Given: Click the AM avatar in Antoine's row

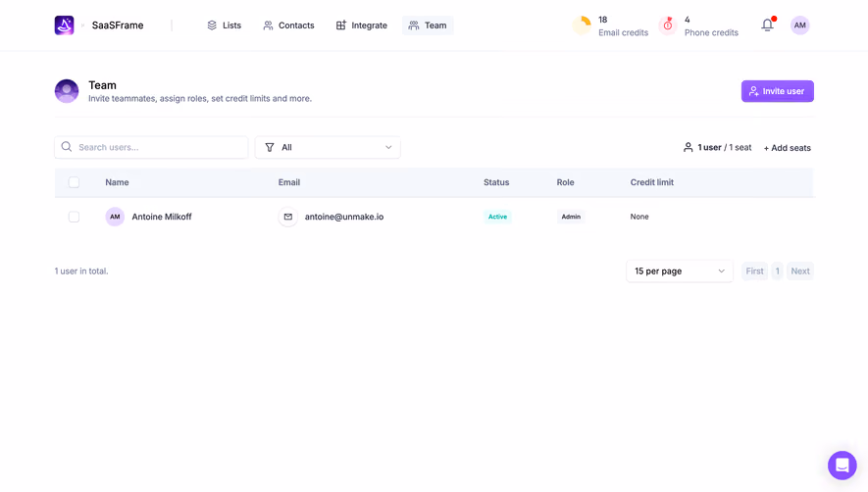Looking at the screenshot, I should click(115, 217).
